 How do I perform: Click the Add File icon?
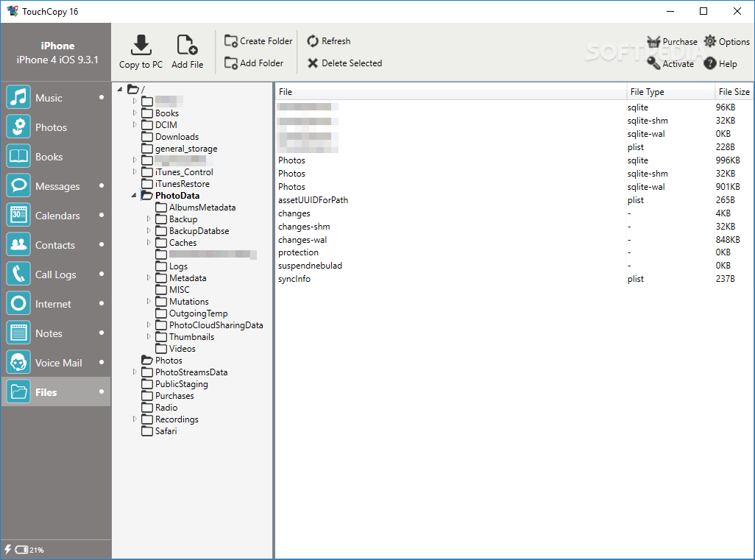(187, 45)
